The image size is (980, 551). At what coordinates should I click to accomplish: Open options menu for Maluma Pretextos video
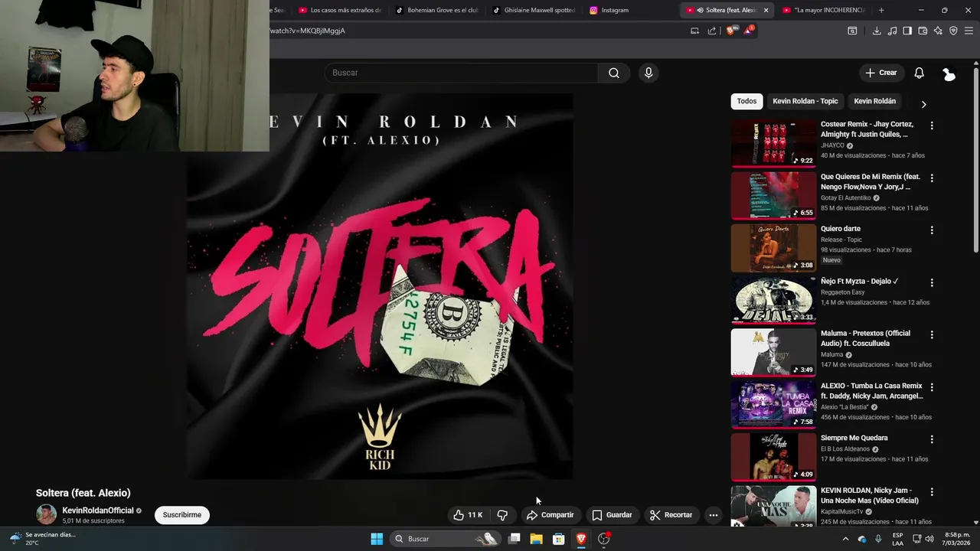tap(932, 334)
